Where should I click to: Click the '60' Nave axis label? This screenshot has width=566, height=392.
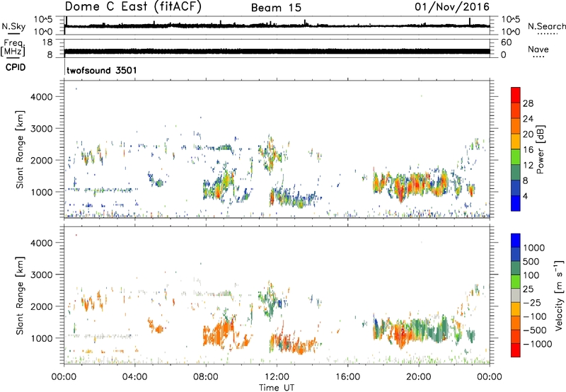pyautogui.click(x=507, y=42)
